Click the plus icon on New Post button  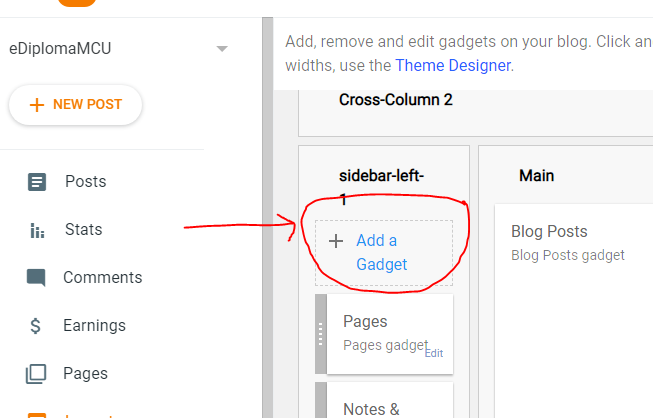click(37, 105)
